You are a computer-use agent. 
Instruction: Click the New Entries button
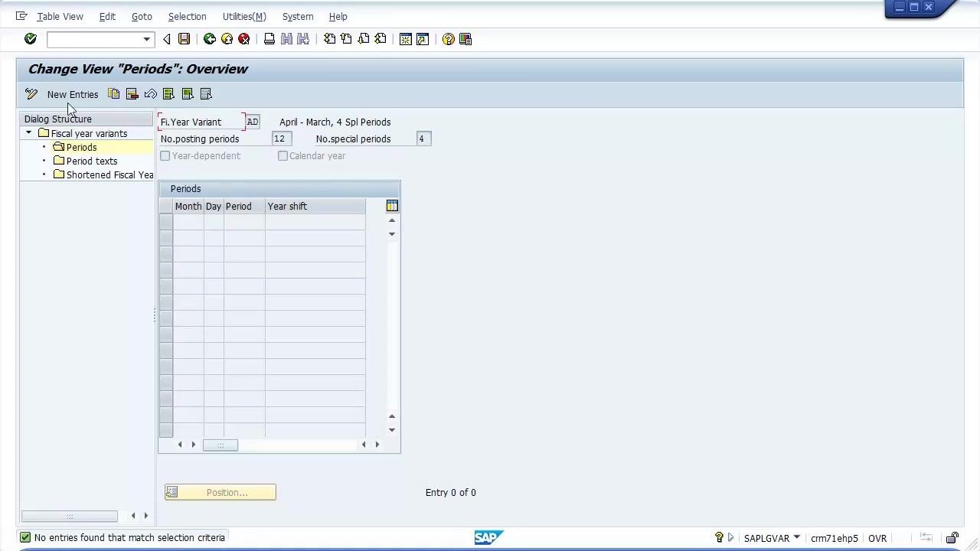pyautogui.click(x=73, y=94)
